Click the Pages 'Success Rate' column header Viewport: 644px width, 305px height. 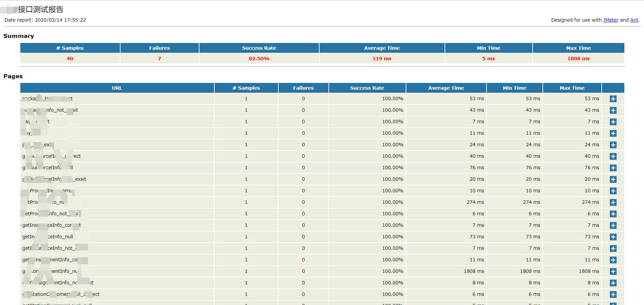tap(367, 88)
